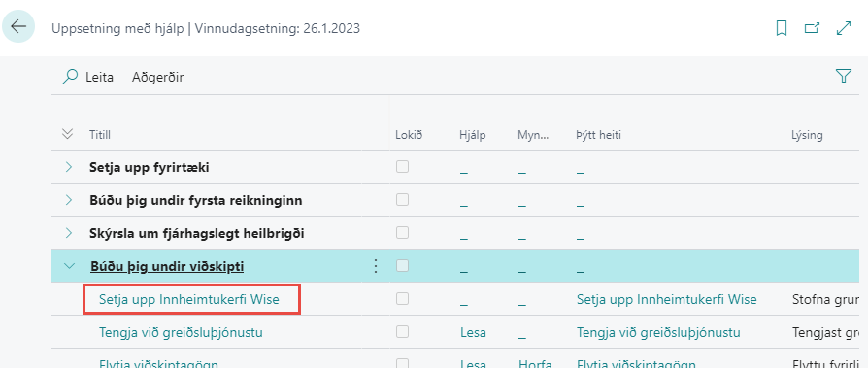Click the back arrow button
This screenshot has height=368, width=868.
(x=18, y=26)
